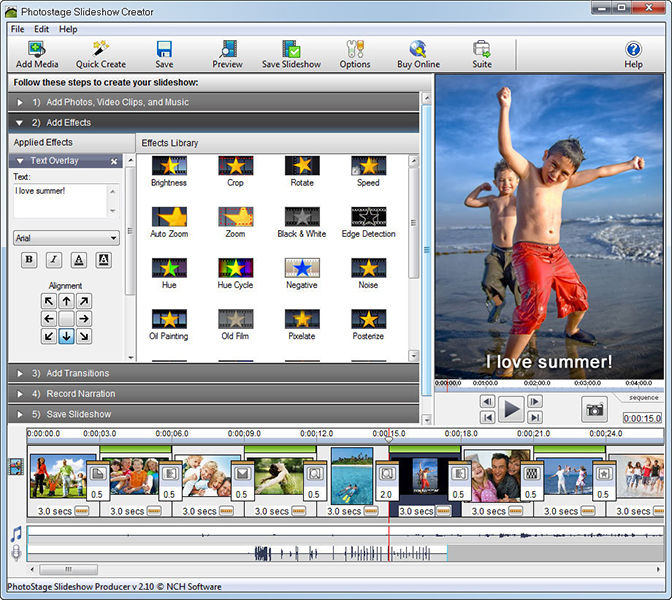
Task: Apply the Oil Painting effect
Action: (168, 319)
